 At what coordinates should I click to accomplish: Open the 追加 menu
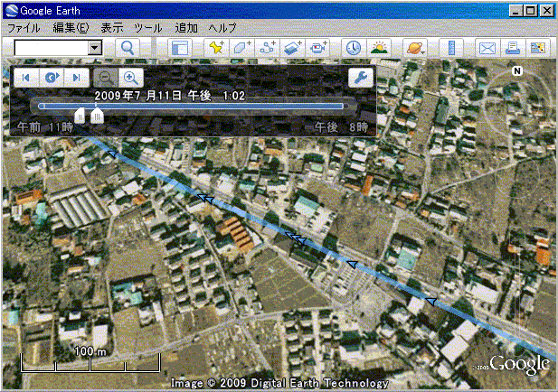(x=186, y=28)
